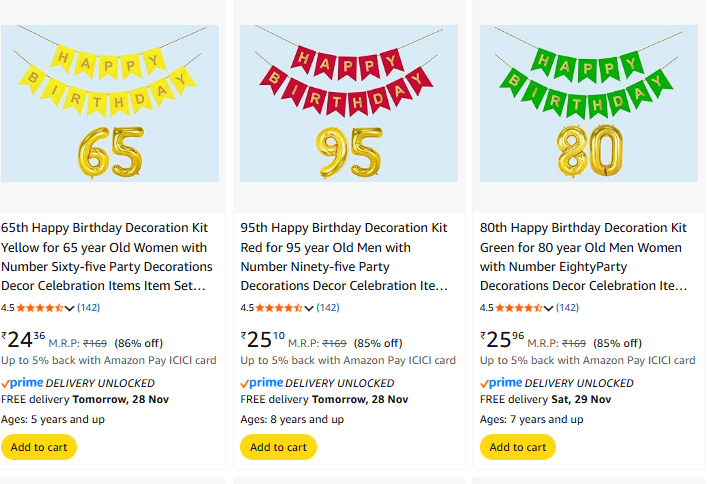The width and height of the screenshot is (709, 484).
Task: Expand rating dropdown arrow for 95th kit
Action: [309, 308]
